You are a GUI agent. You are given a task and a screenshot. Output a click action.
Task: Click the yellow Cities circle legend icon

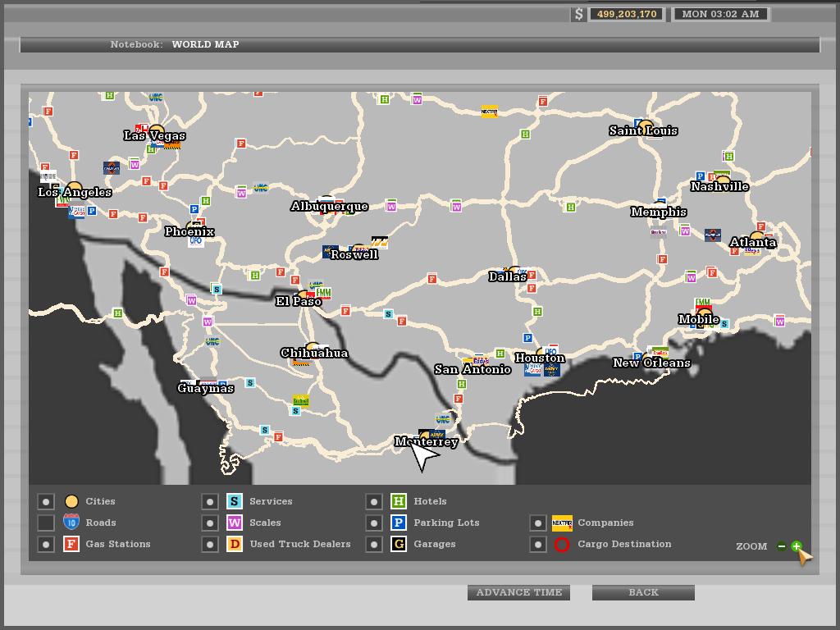71,501
